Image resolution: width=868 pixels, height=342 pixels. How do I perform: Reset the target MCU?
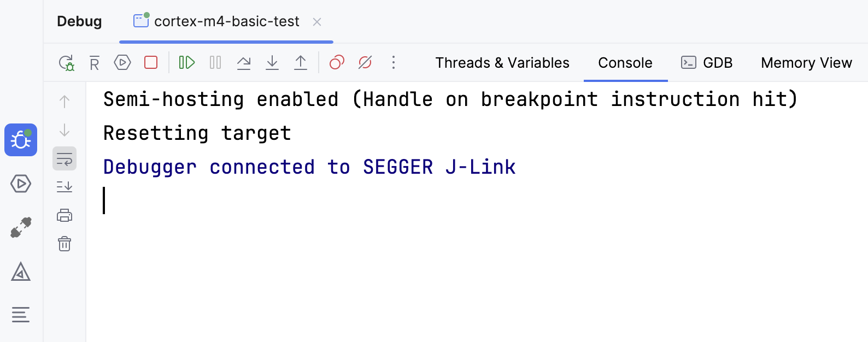coord(94,62)
